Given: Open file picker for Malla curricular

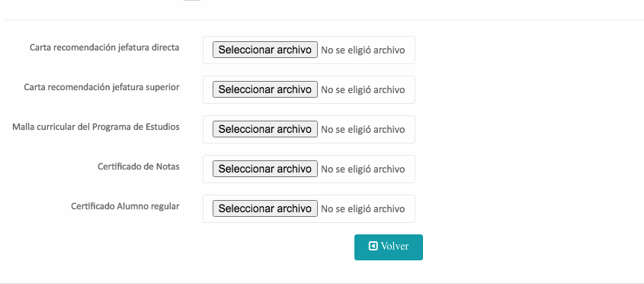Looking at the screenshot, I should point(265,129).
